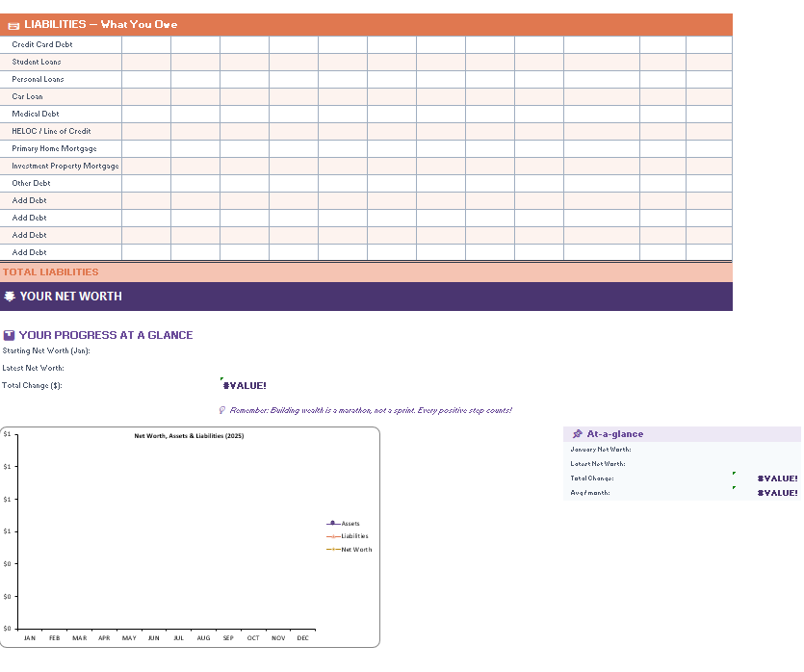Select the Latest Net Worth label

click(34, 368)
